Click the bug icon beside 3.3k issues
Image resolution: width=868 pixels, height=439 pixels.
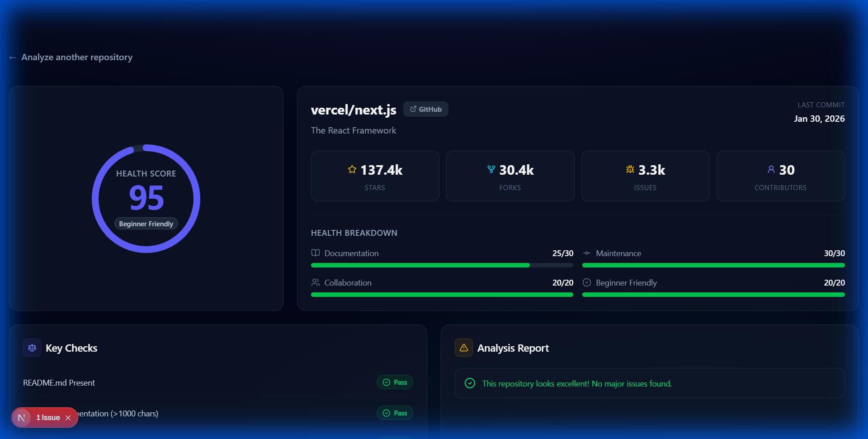(x=630, y=169)
